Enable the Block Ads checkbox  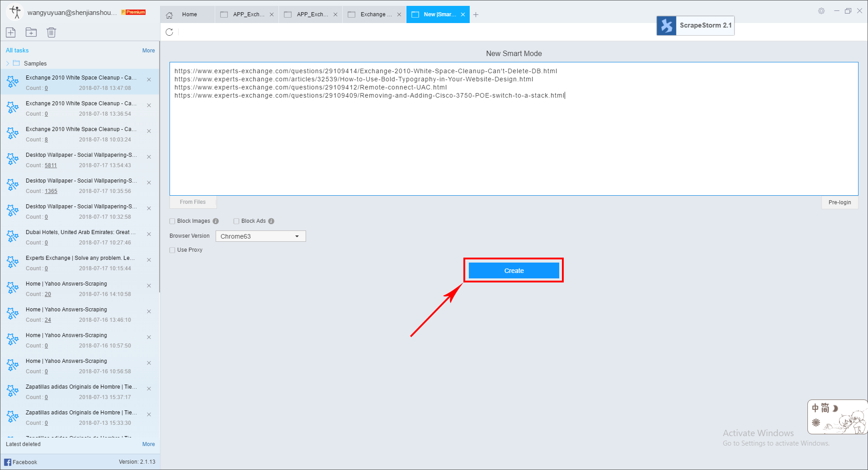(236, 221)
